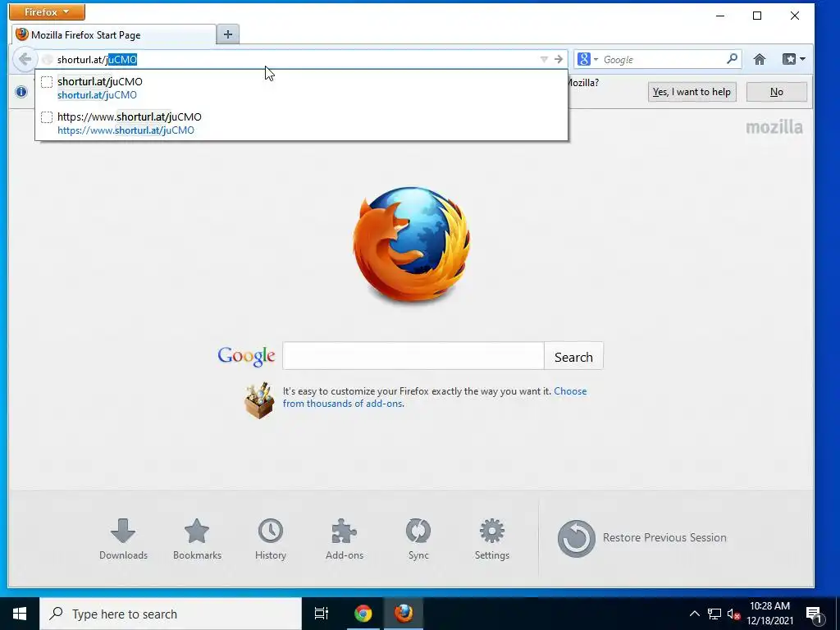Choose the shorturl.at/juCMO suggestion
Screen dimensions: 840x630
pos(301,88)
